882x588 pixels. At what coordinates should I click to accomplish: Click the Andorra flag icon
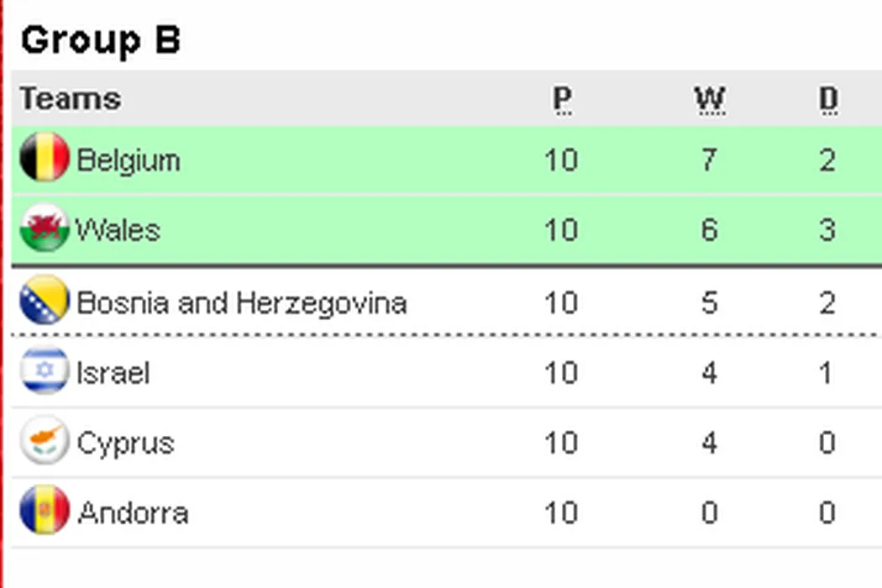point(44,511)
